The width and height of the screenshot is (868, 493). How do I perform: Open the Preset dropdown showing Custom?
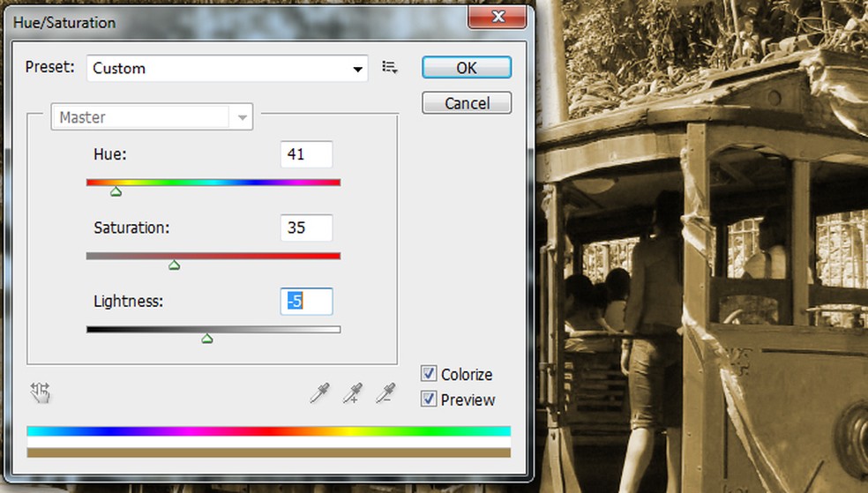[x=227, y=68]
